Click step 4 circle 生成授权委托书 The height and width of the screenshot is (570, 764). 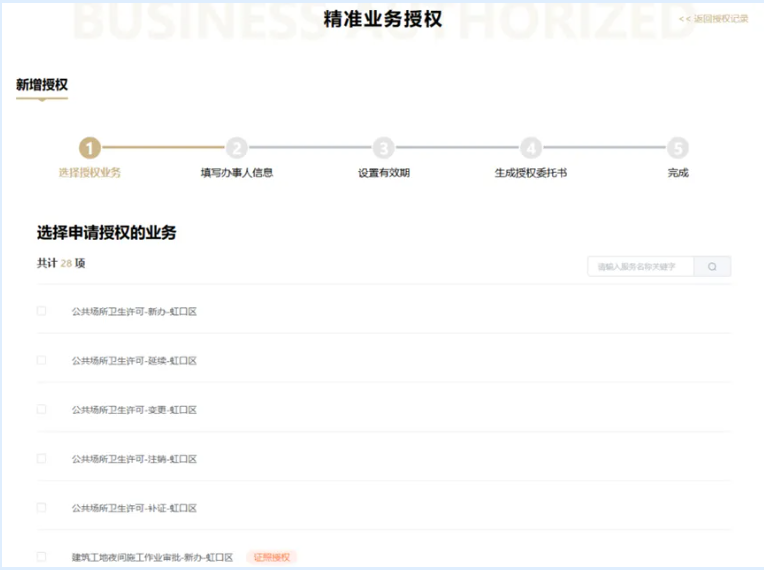coord(531,149)
